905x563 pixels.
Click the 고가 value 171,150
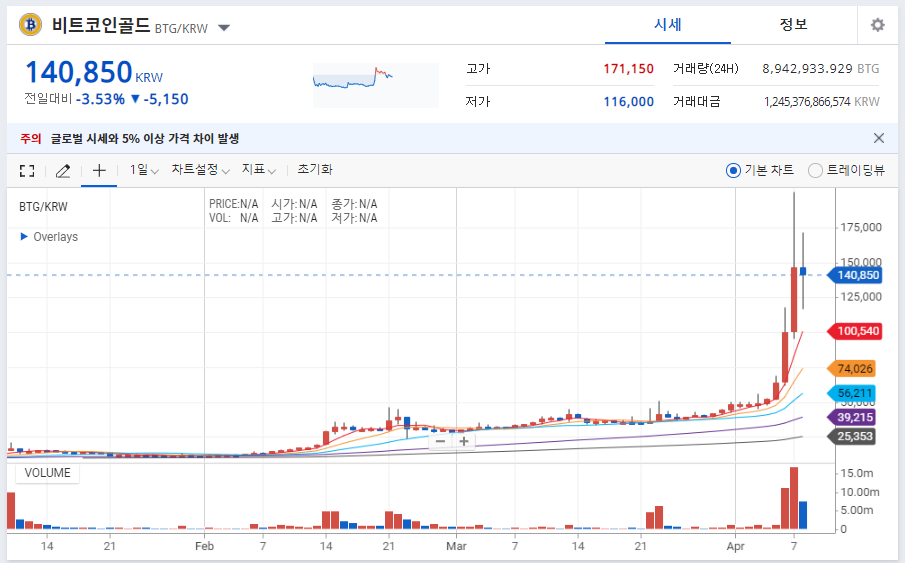click(x=628, y=69)
